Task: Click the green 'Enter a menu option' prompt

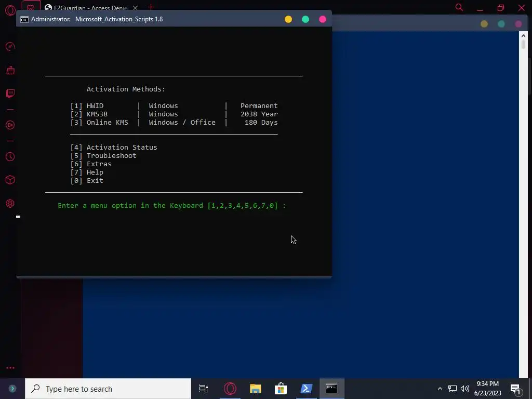Action: [x=171, y=206]
